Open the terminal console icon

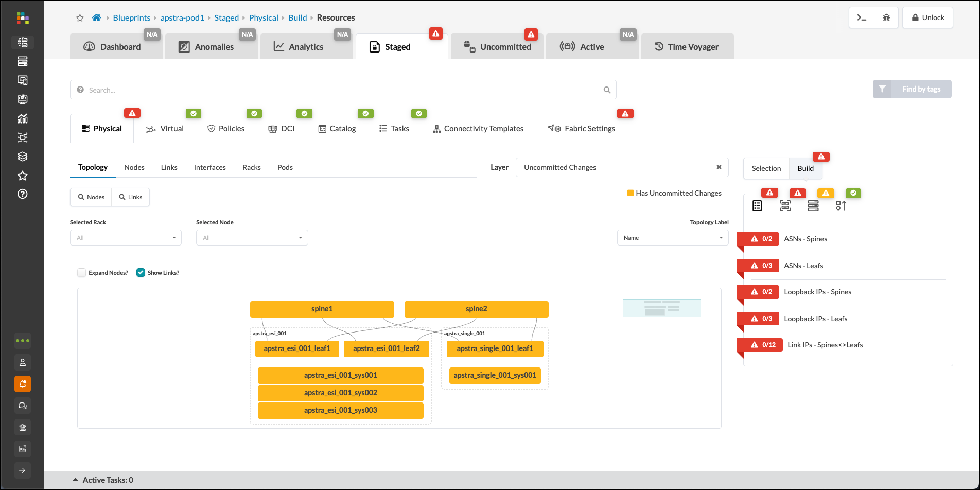click(862, 17)
